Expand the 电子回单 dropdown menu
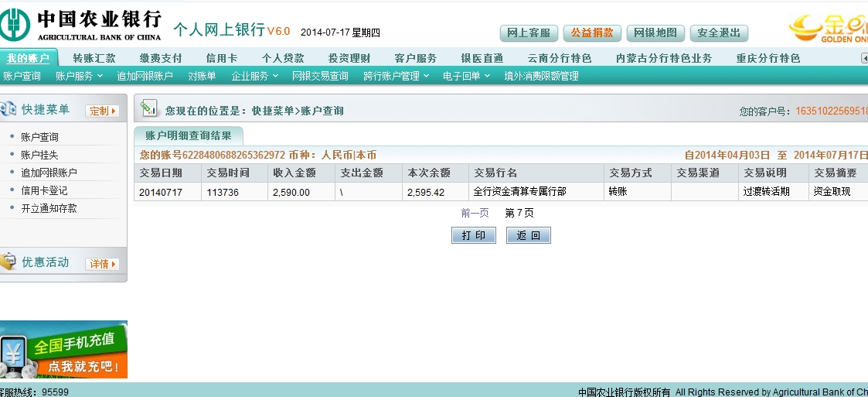868x397 pixels. click(466, 76)
